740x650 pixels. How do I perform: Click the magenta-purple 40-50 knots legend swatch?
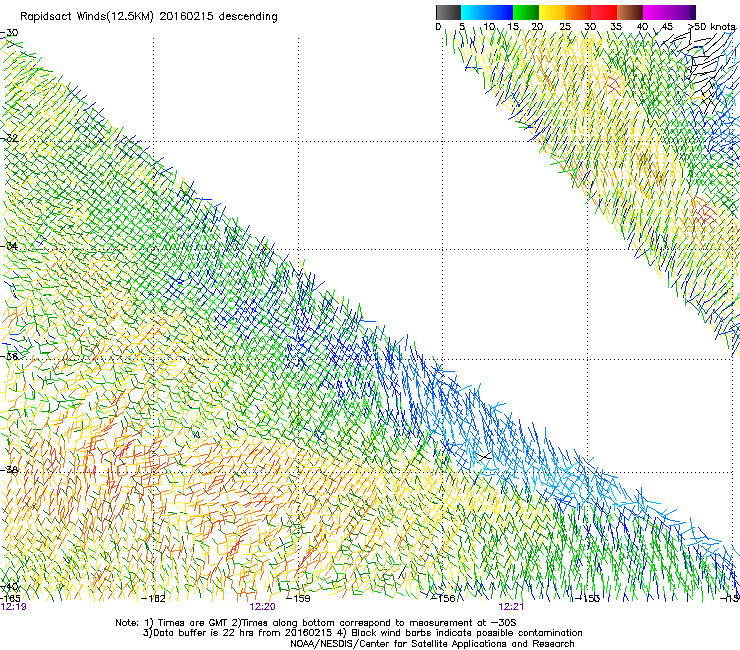pos(669,12)
